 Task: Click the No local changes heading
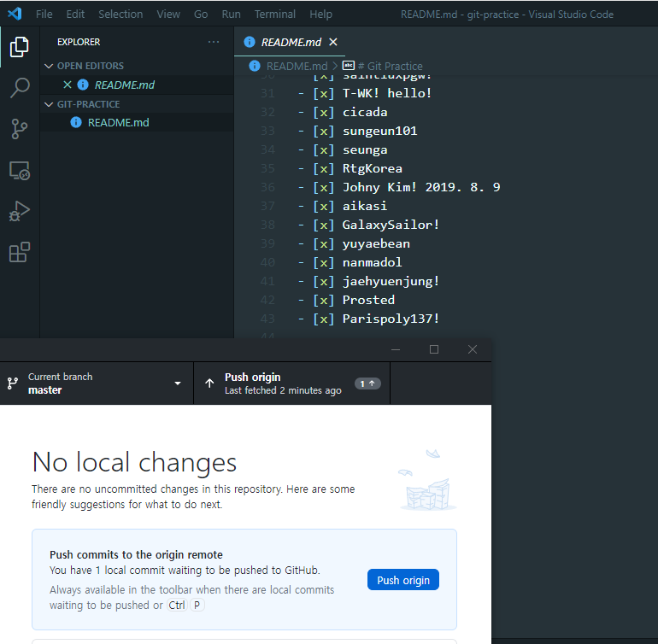[134, 462]
